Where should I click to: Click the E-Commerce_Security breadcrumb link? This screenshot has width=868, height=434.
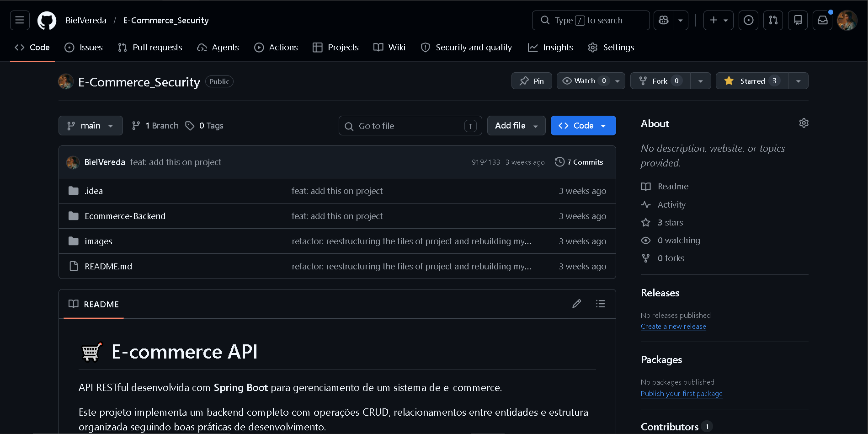tap(166, 20)
